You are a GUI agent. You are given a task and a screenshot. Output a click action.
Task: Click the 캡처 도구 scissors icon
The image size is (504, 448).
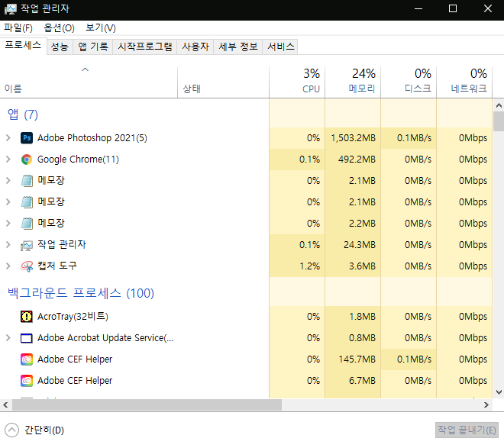point(27,266)
